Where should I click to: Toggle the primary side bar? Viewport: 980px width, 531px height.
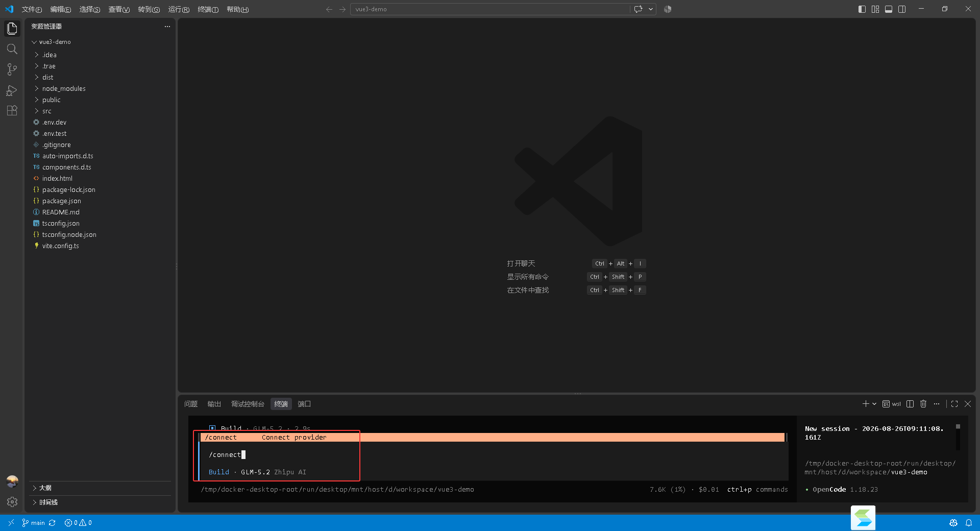(862, 9)
